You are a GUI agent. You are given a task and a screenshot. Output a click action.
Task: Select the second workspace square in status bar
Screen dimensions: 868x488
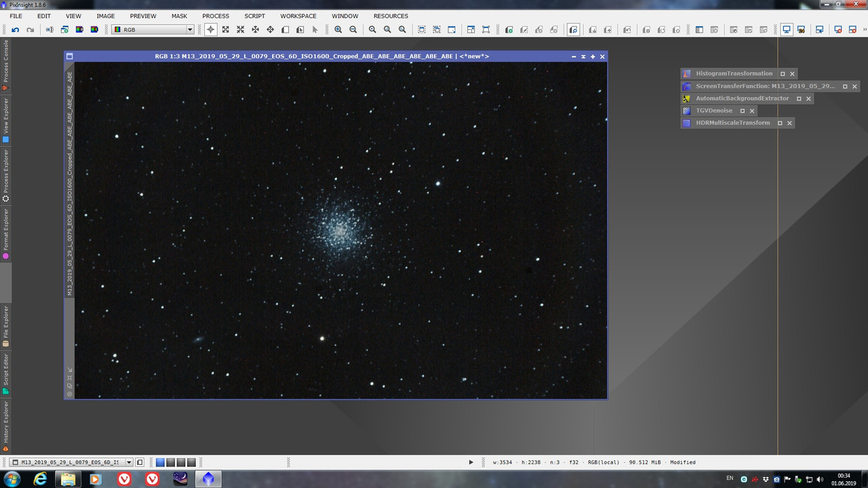click(x=171, y=462)
